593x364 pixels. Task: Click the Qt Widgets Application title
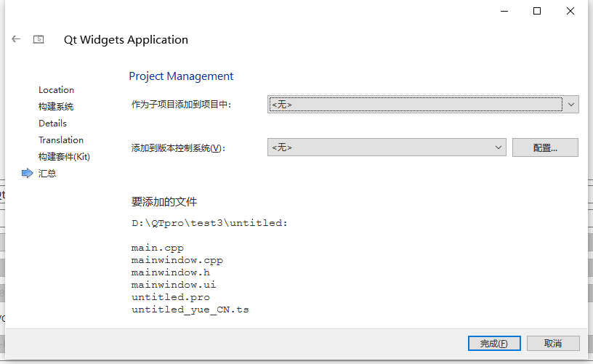pyautogui.click(x=126, y=40)
